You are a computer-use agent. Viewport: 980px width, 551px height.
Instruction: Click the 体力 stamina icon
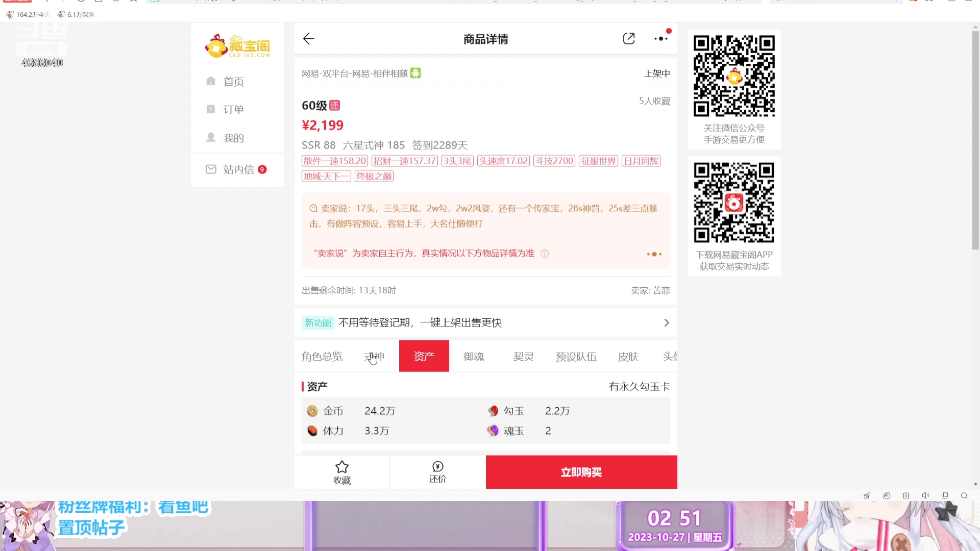(312, 431)
